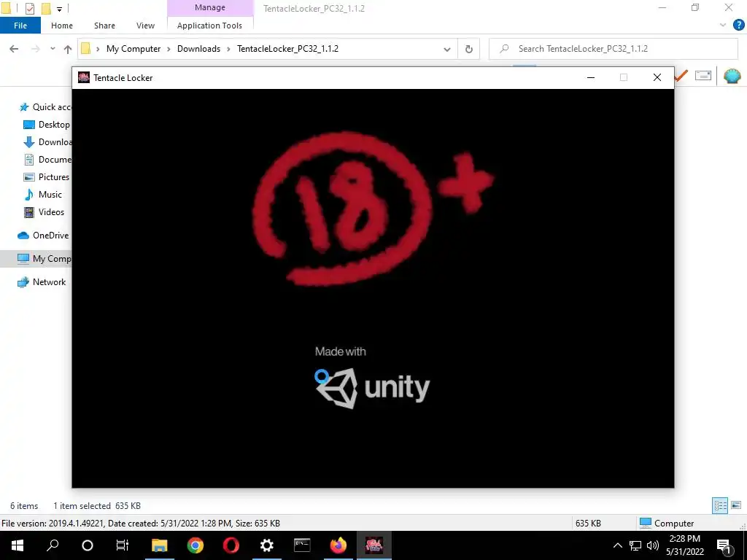Image resolution: width=747 pixels, height=560 pixels.
Task: Go back with the Back arrow
Action: click(14, 49)
